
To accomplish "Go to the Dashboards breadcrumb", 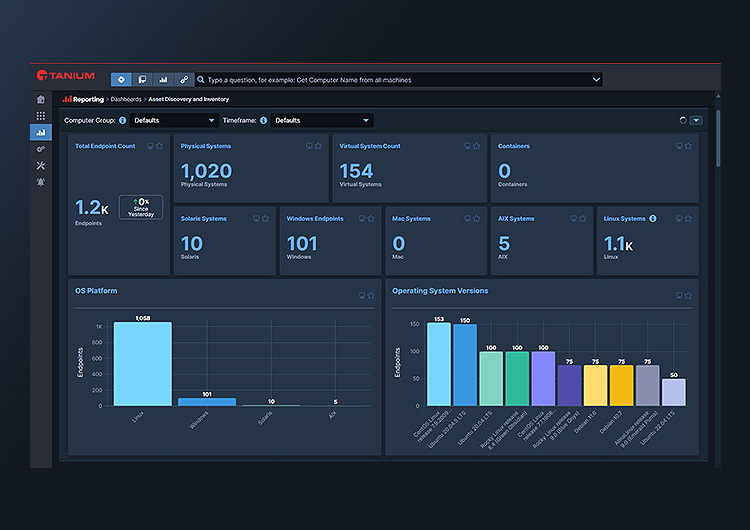I will [x=126, y=99].
